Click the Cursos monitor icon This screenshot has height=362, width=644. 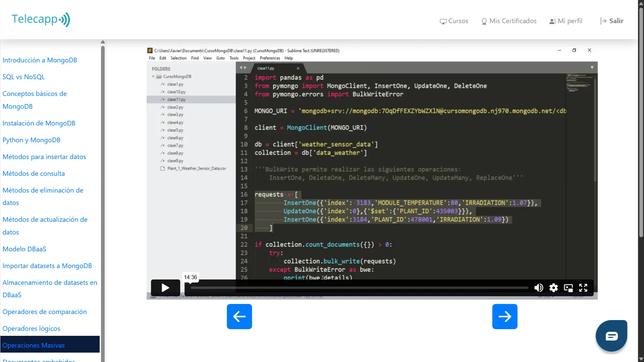443,21
